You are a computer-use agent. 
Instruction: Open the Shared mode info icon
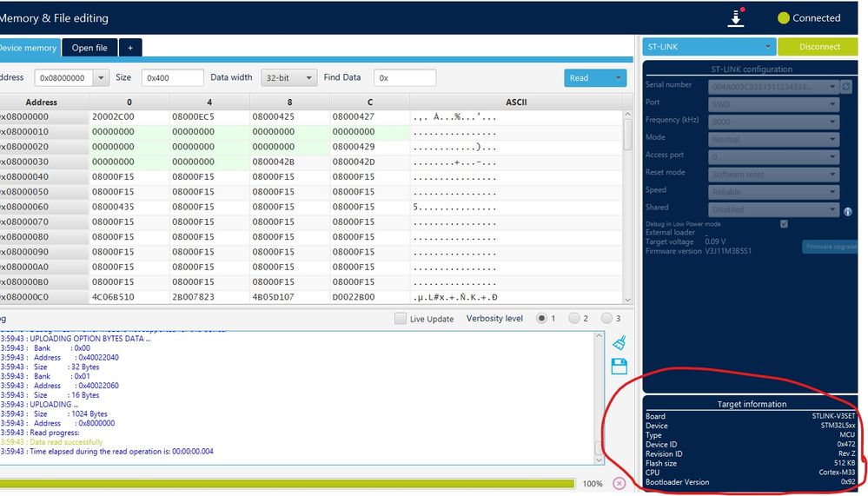[x=847, y=211]
